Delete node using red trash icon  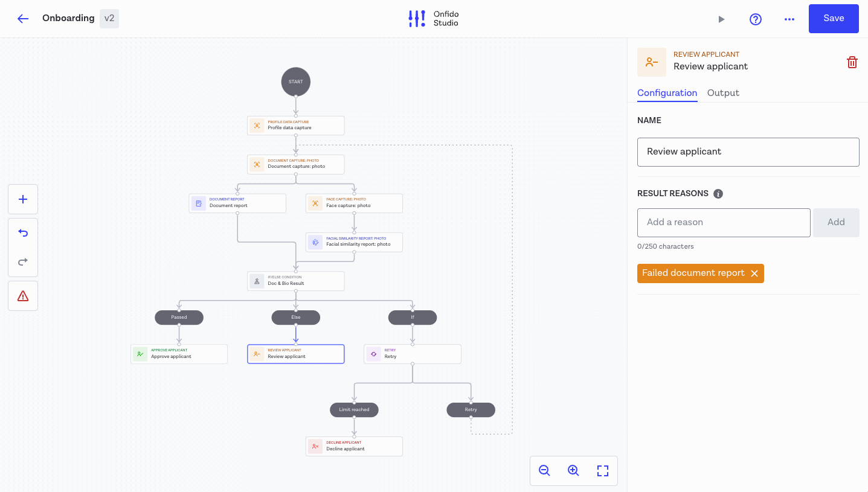tap(852, 62)
